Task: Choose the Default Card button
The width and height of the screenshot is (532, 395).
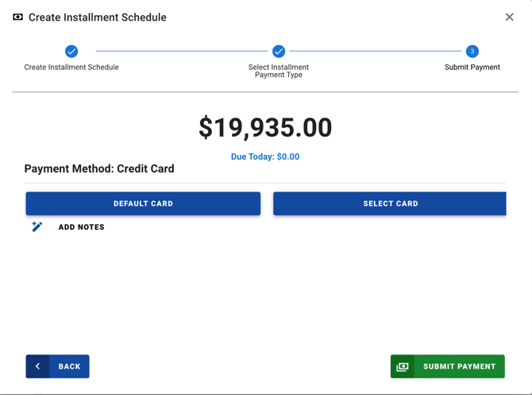Action: 143,203
